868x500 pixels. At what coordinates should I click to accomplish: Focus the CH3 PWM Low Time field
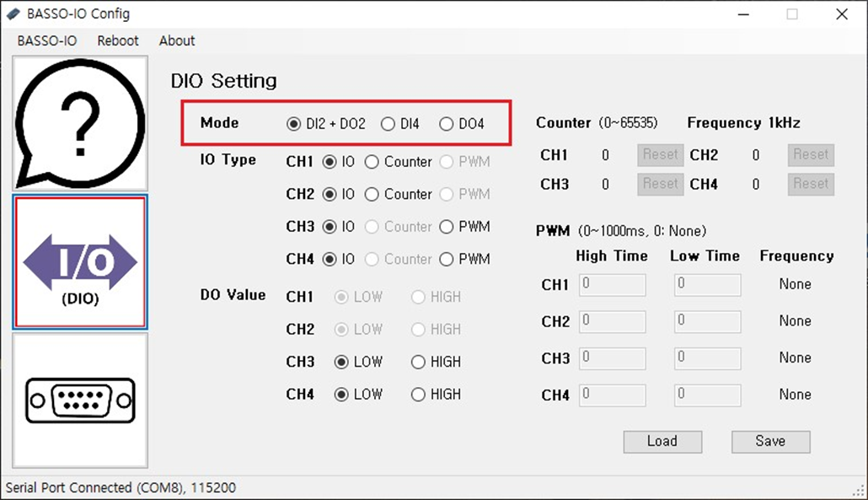coord(708,359)
